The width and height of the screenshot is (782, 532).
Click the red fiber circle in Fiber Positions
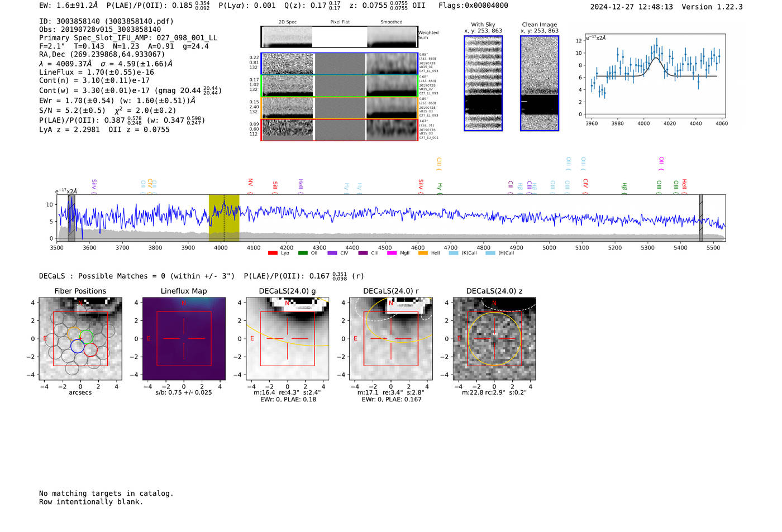[x=90, y=351]
